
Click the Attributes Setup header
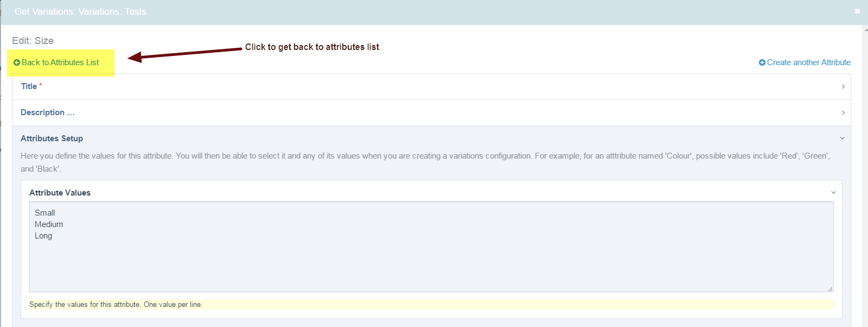pyautogui.click(x=52, y=139)
